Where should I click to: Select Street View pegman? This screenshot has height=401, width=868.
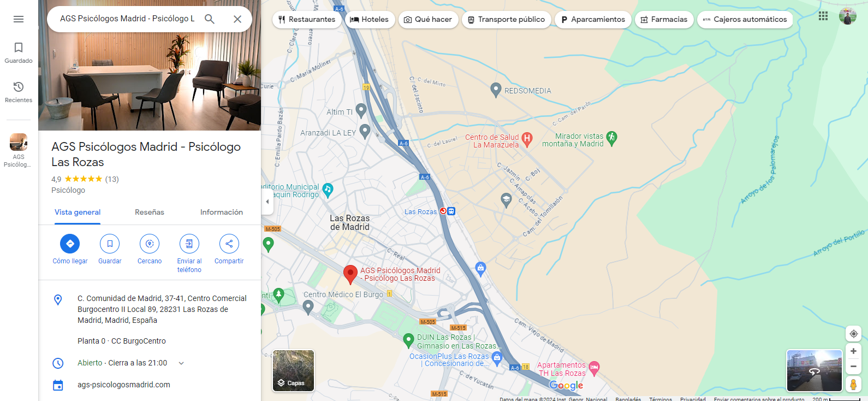[x=853, y=384]
